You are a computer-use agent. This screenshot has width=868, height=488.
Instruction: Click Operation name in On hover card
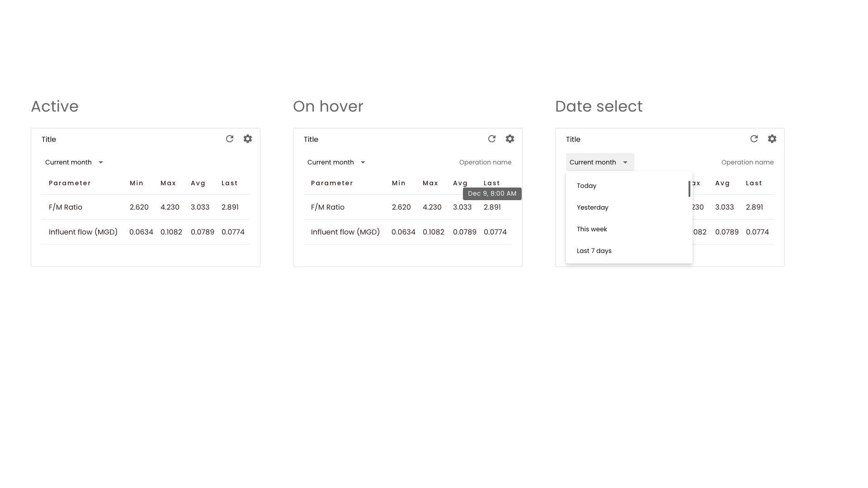coord(485,162)
